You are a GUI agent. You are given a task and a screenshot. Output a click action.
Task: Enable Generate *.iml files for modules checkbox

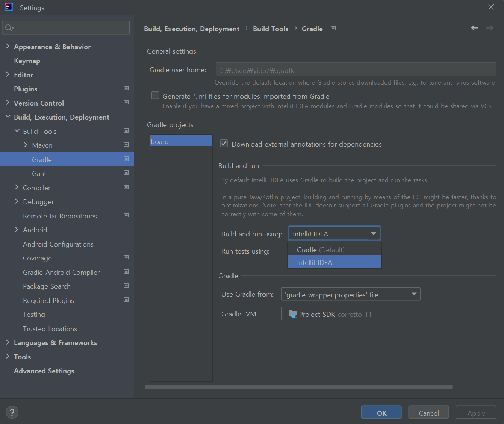tap(155, 95)
